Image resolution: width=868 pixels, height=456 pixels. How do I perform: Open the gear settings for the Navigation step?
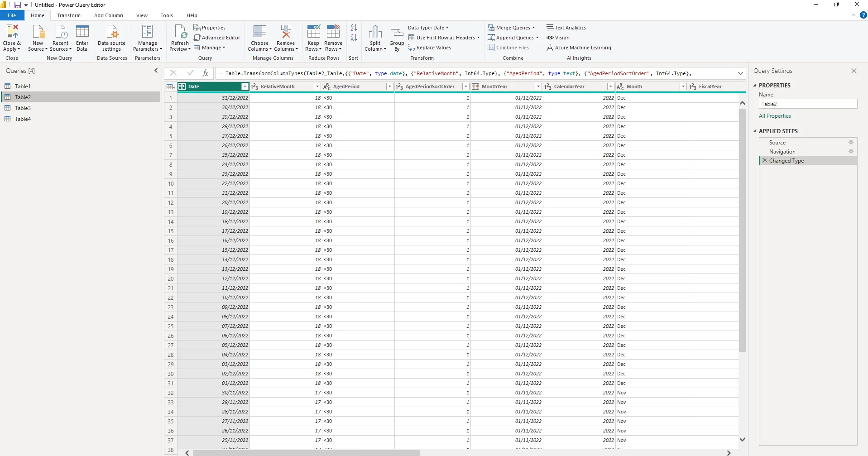click(x=851, y=151)
